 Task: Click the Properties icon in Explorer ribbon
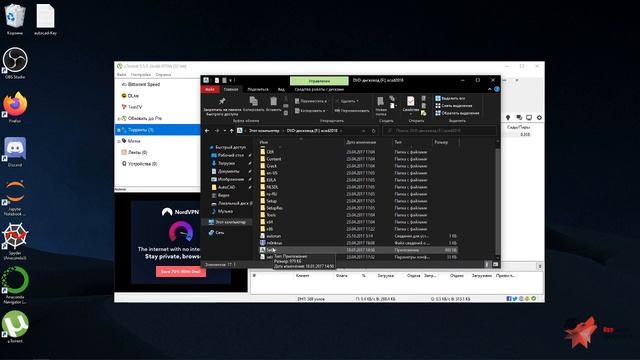(411, 101)
